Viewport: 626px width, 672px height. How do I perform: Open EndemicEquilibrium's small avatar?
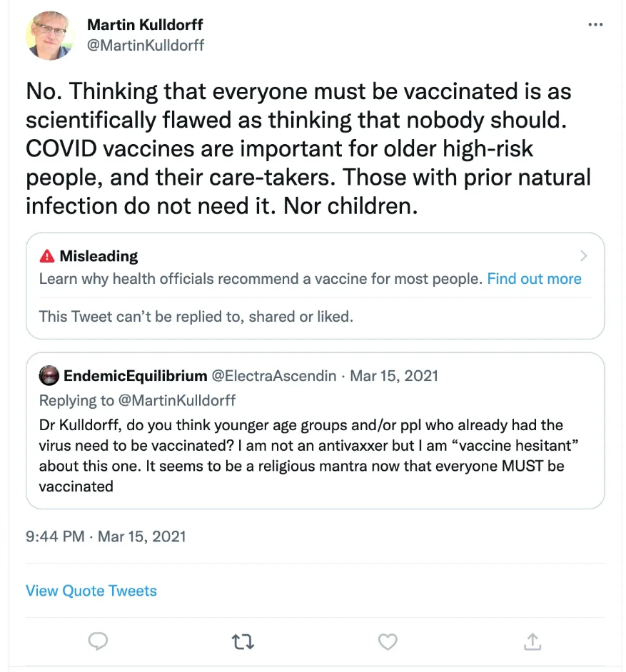click(49, 375)
